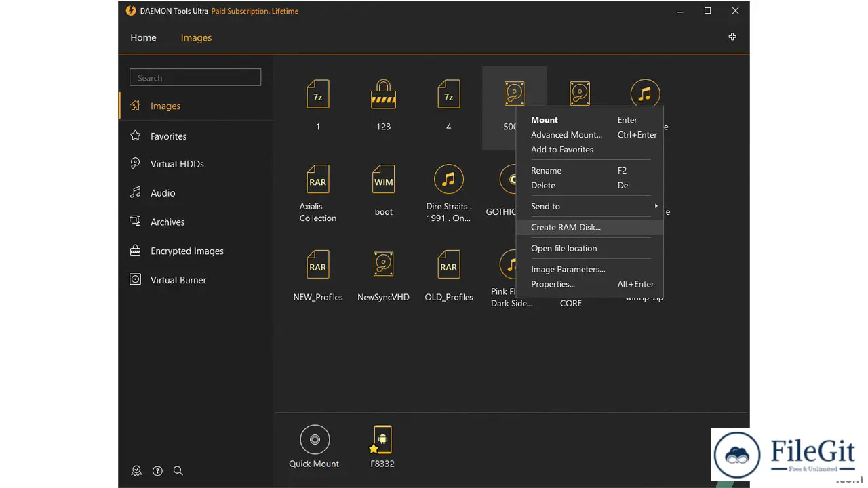Click the Virtual Burner sidebar label
Screen dimensions: 868x488
pyautogui.click(x=178, y=280)
